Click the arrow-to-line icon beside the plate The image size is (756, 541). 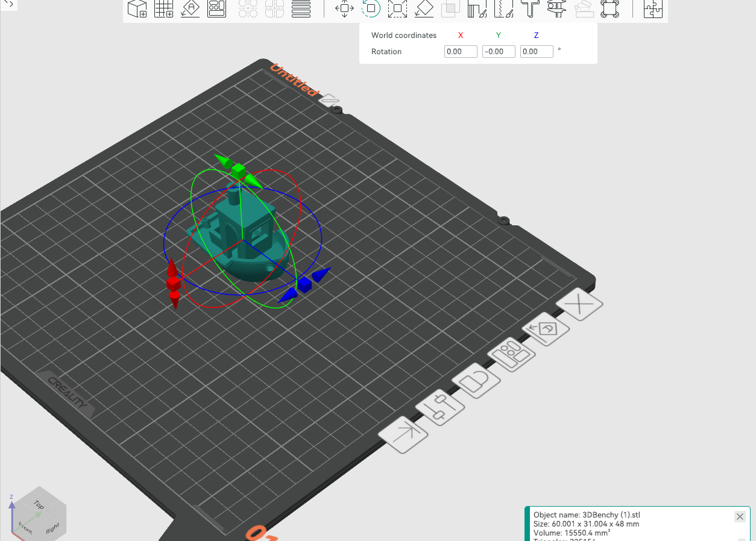click(x=403, y=435)
